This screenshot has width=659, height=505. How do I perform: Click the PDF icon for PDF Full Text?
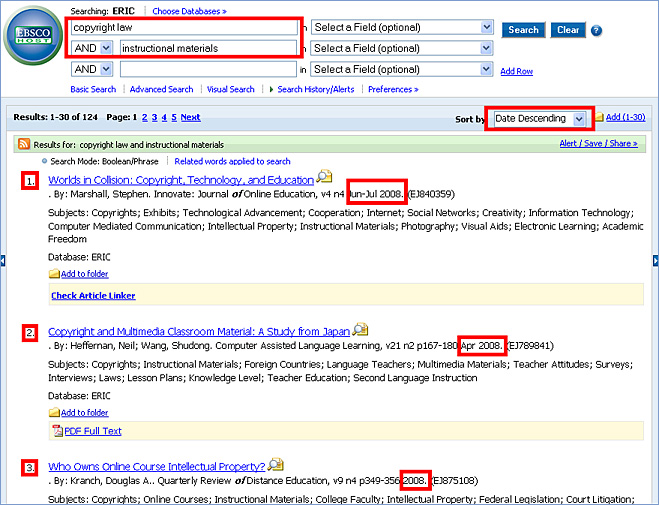pos(57,431)
